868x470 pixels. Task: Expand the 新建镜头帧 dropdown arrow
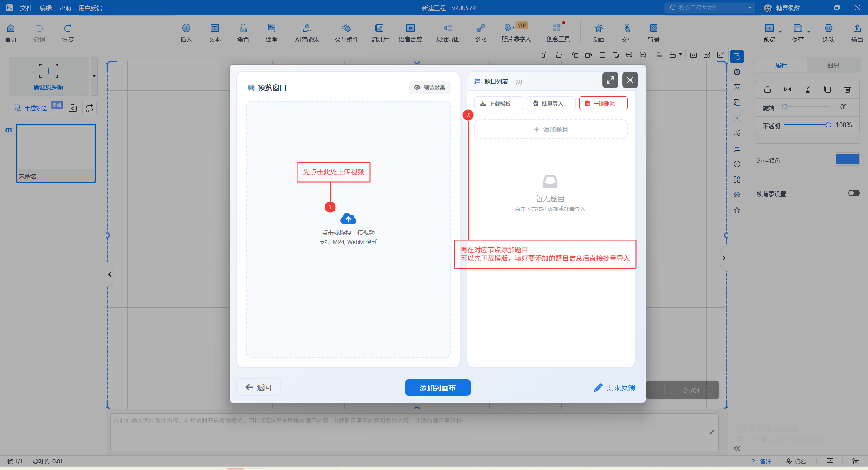tap(94, 76)
